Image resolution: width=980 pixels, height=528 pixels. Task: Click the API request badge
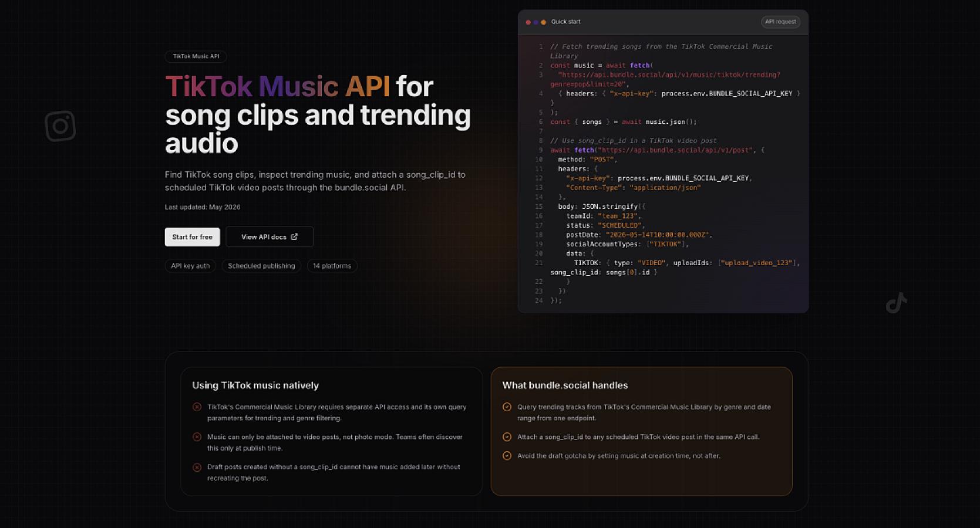[x=780, y=22]
